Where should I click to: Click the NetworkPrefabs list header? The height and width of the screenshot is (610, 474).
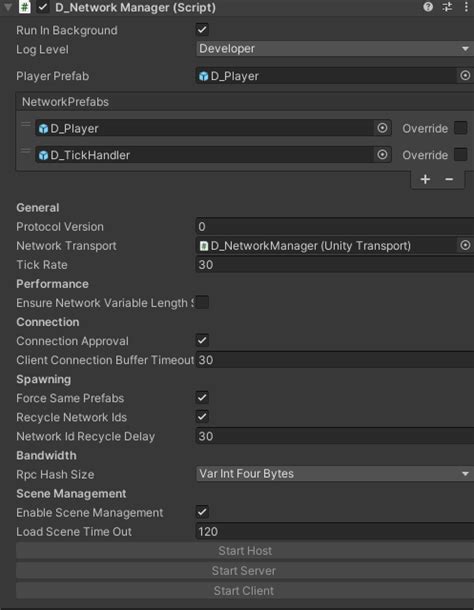click(x=244, y=102)
